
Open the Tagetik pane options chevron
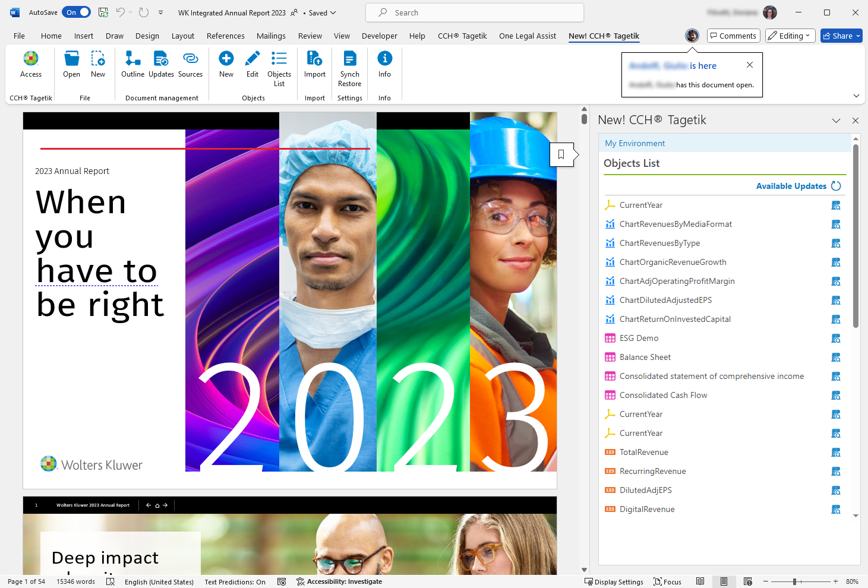[836, 121]
